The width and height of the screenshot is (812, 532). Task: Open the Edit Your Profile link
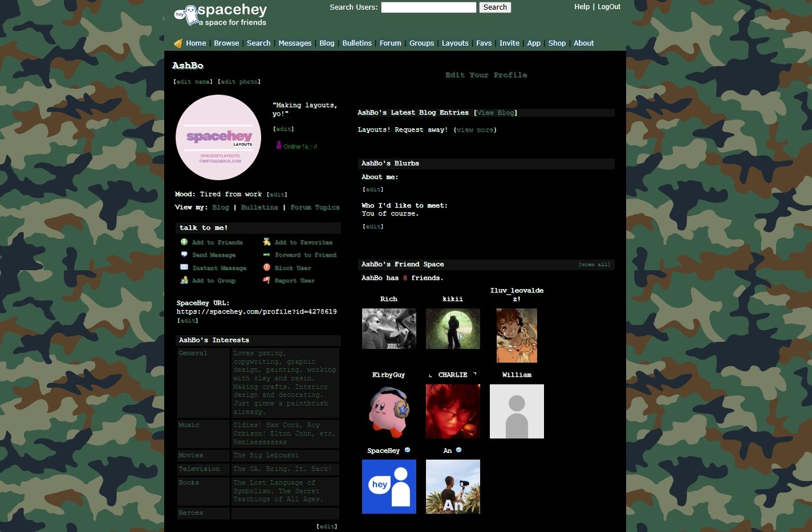pos(486,75)
